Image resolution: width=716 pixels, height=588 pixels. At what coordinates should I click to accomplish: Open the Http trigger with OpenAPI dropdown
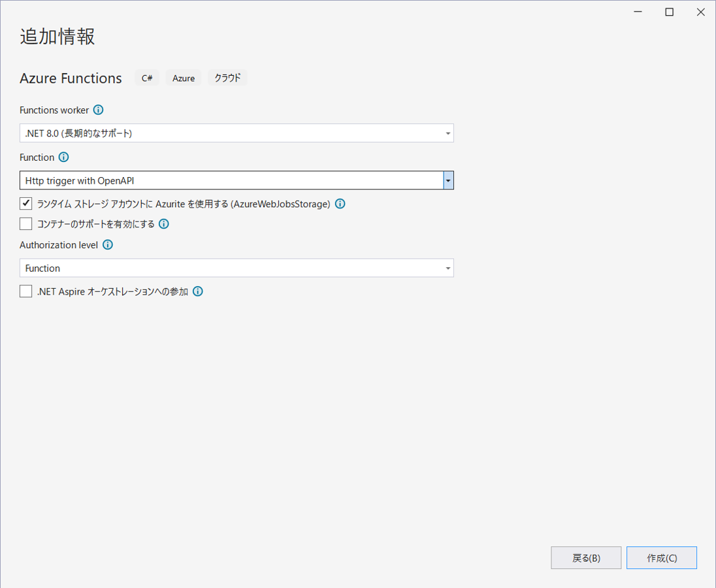point(236,180)
